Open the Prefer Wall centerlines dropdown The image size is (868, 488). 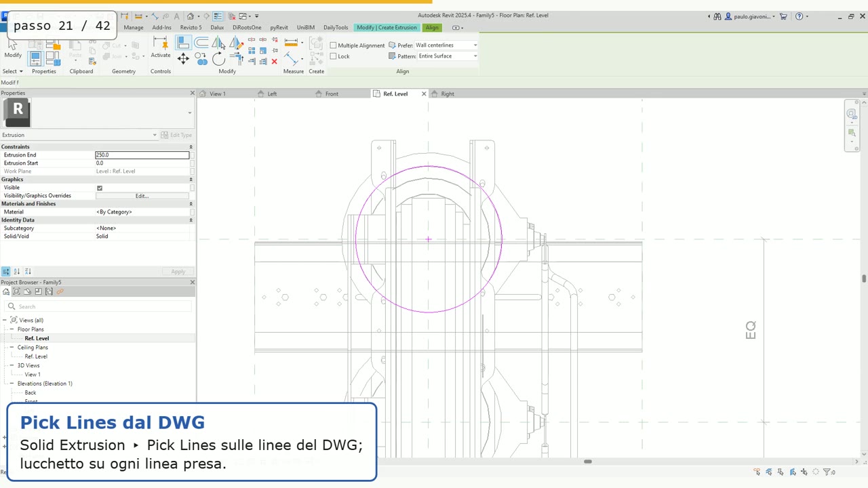[446, 45]
